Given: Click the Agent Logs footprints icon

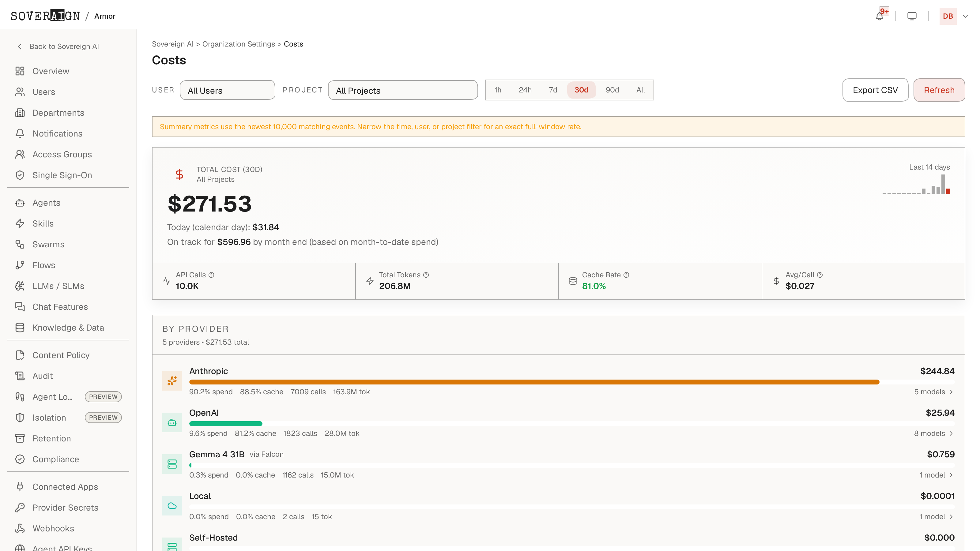Looking at the screenshot, I should pyautogui.click(x=20, y=397).
